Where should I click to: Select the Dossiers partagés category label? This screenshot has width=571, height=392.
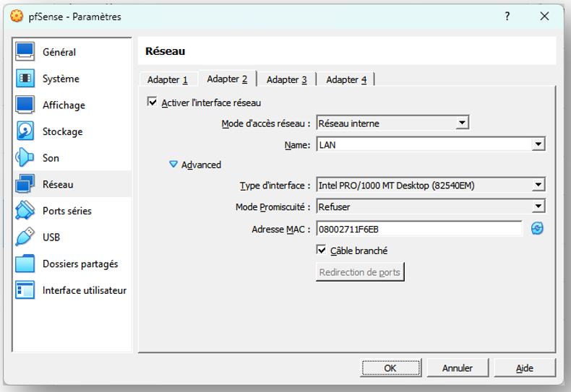(x=80, y=264)
